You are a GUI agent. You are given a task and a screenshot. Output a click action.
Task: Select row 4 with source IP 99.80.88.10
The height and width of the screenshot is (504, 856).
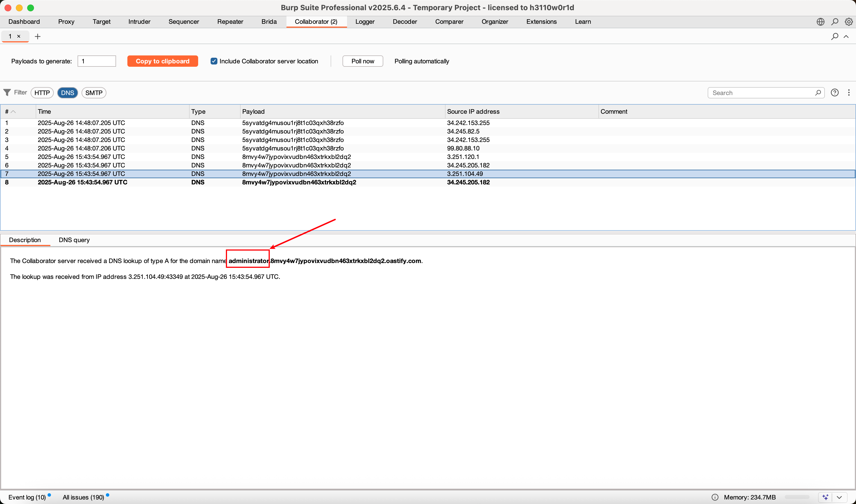point(428,148)
